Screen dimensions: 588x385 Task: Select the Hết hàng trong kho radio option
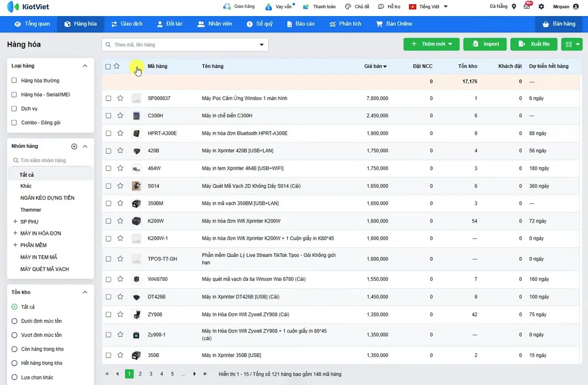point(14,363)
